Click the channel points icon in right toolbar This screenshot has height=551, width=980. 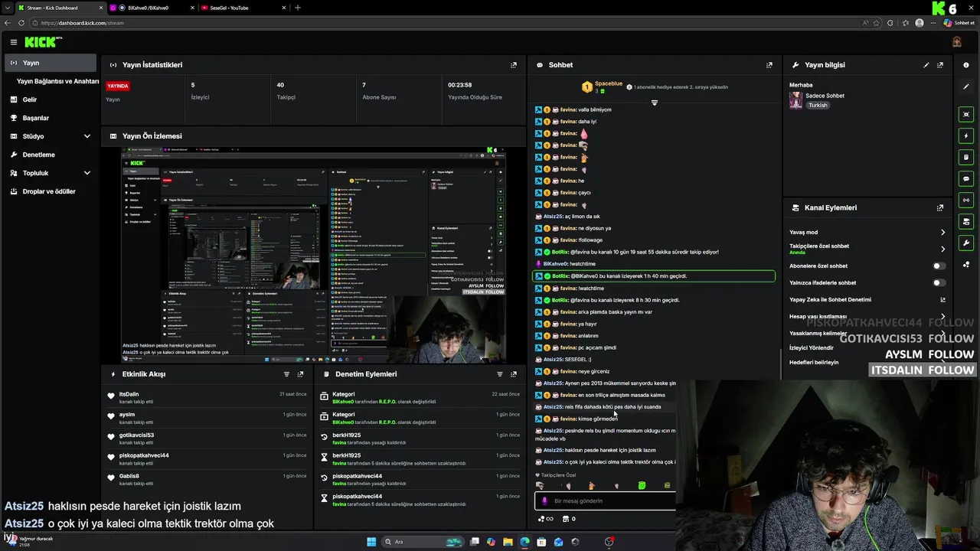(966, 265)
